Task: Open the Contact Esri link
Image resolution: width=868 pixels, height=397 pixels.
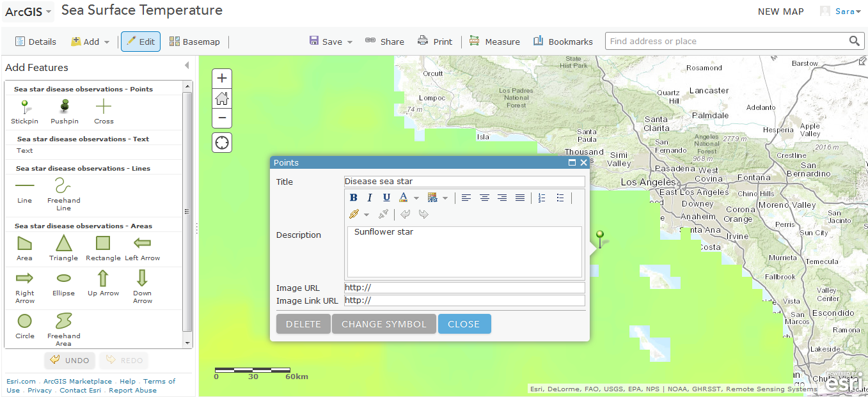Action: (81, 390)
